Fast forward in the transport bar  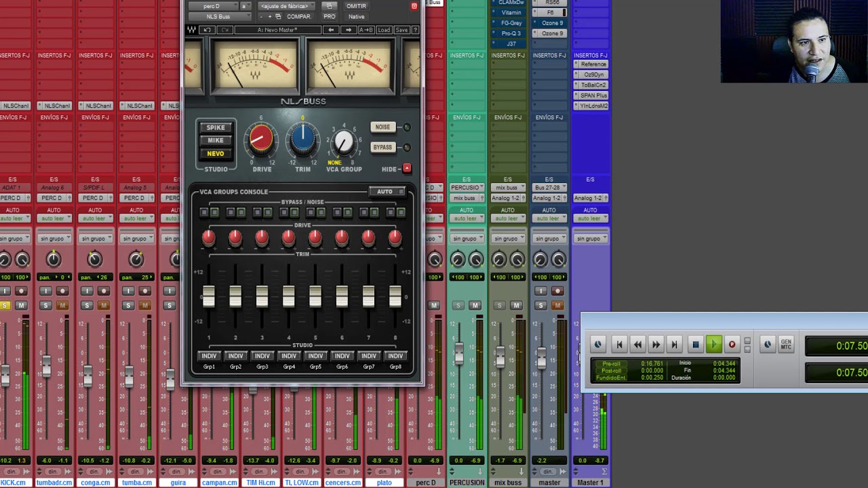(x=656, y=344)
